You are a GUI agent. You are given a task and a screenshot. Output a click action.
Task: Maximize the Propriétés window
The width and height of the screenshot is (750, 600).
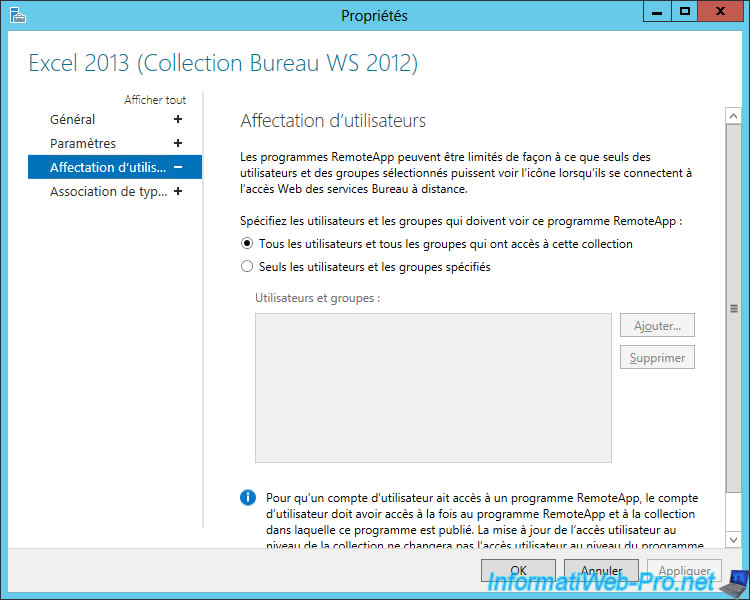(x=685, y=11)
